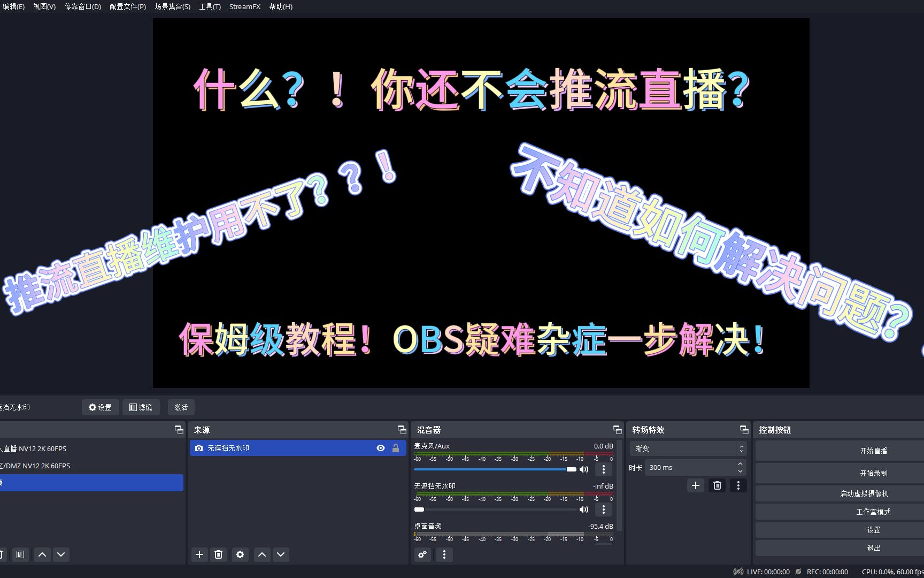Open transition properties three-dot menu
Screen dimensions: 924x578
click(x=738, y=485)
